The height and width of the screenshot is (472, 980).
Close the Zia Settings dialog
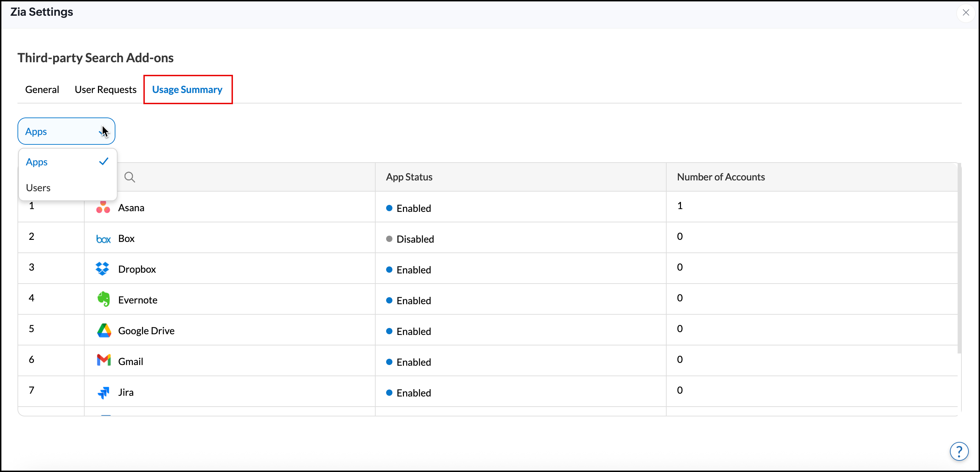tap(966, 13)
